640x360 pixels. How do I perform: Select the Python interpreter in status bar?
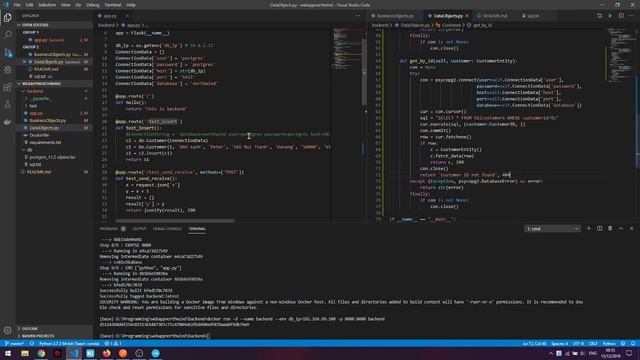(69, 344)
